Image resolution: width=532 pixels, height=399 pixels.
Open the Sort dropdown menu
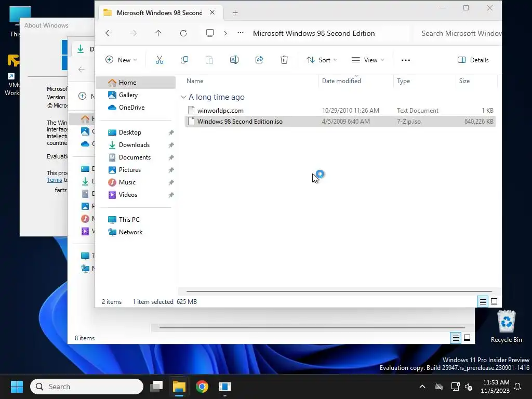coord(321,60)
